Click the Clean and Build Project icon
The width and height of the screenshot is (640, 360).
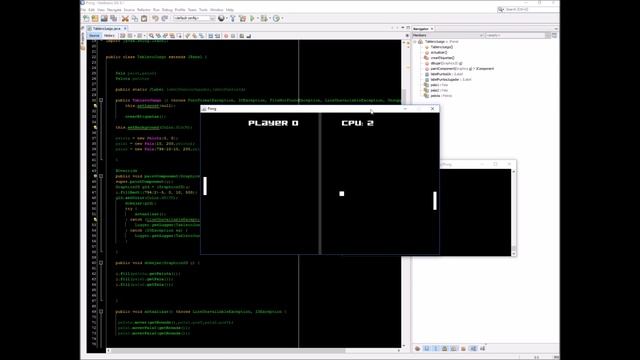click(x=242, y=18)
